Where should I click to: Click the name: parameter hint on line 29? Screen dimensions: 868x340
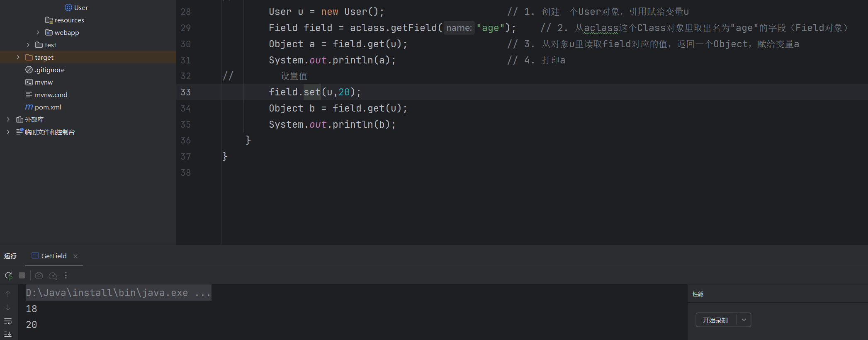[459, 28]
